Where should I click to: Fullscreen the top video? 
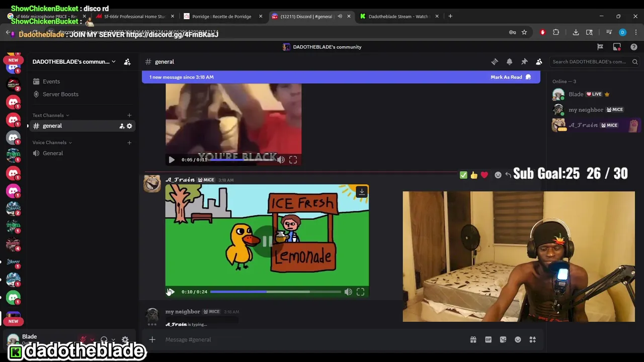[x=293, y=159]
